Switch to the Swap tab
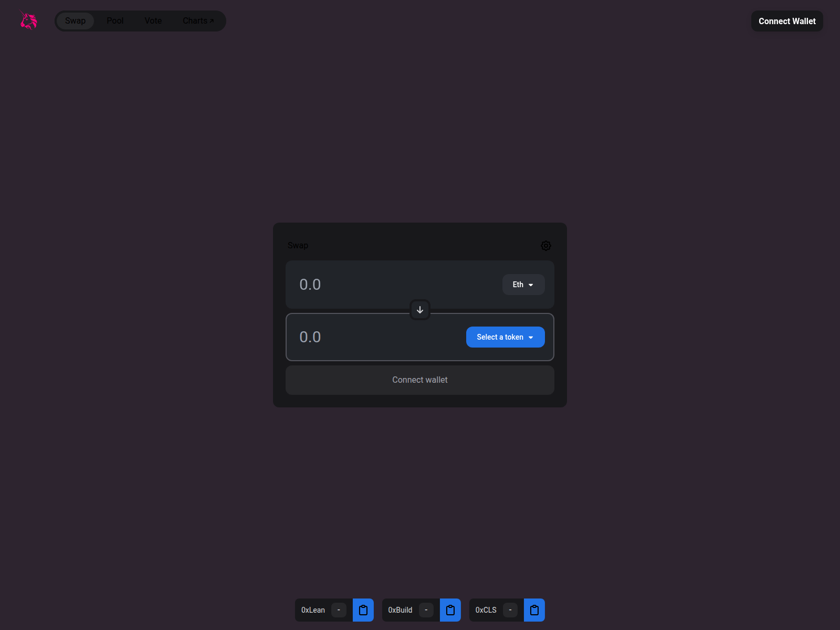Image resolution: width=840 pixels, height=630 pixels. click(x=75, y=21)
